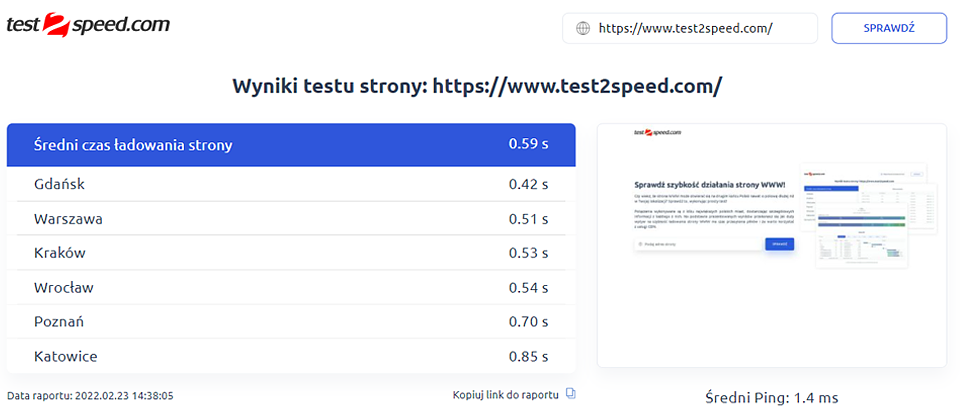This screenshot has height=417, width=960.
Task: Click Kopiuj link do raportu
Action: pyautogui.click(x=506, y=394)
